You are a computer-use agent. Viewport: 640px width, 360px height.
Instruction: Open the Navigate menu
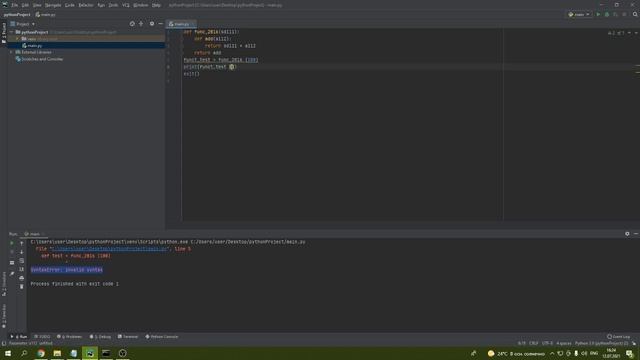[53, 5]
